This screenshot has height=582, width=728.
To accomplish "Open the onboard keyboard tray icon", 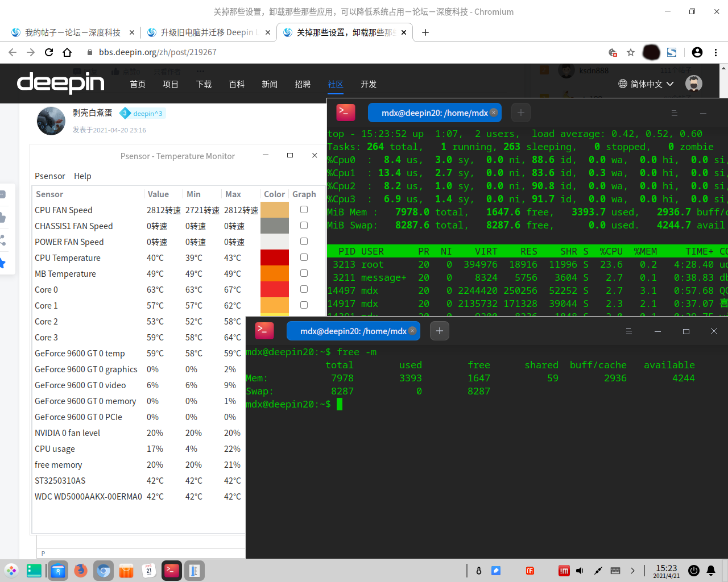I will (x=615, y=571).
